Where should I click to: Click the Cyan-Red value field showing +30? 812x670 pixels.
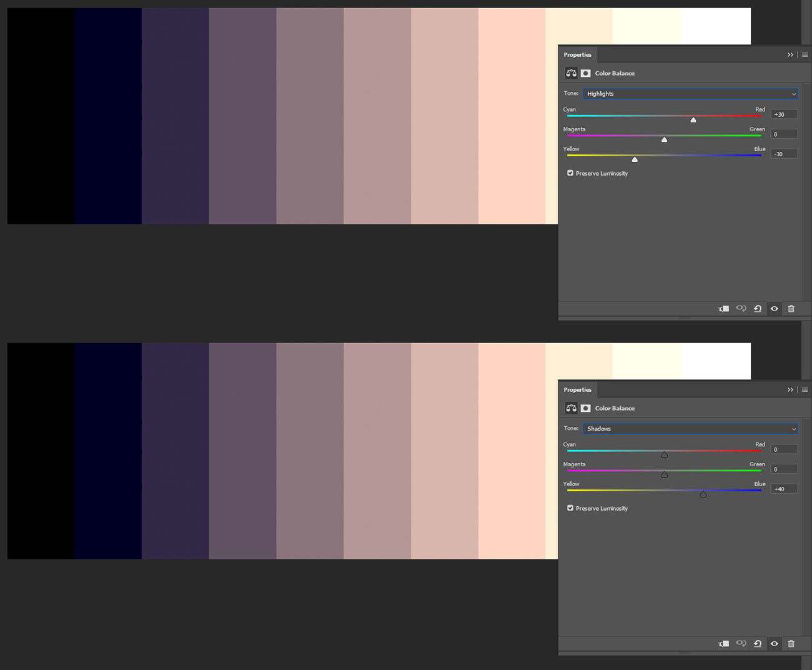[785, 114]
